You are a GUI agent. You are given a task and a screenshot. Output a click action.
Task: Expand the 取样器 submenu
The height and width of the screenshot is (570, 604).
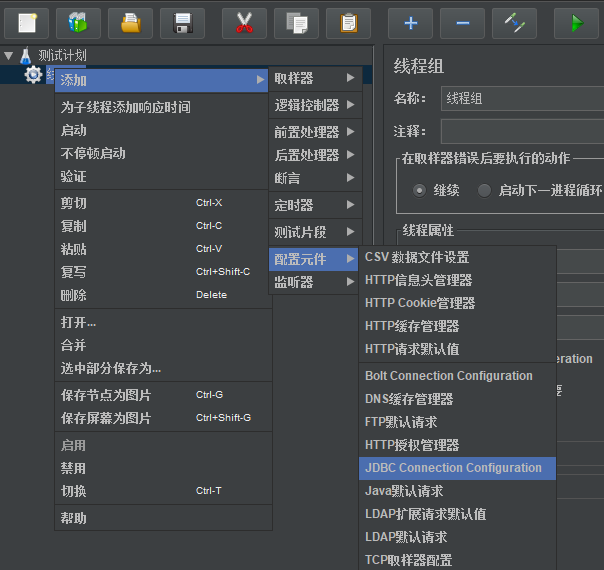(x=313, y=78)
